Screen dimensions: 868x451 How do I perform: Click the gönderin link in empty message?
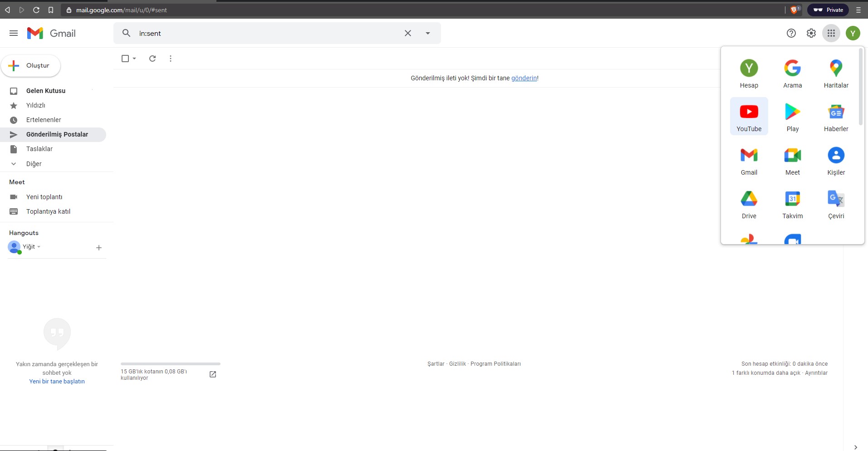524,78
